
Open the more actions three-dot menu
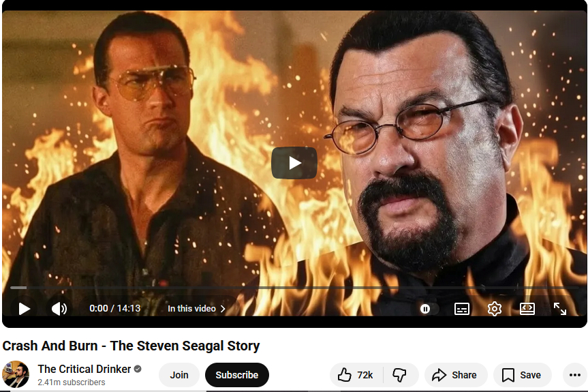click(x=575, y=375)
